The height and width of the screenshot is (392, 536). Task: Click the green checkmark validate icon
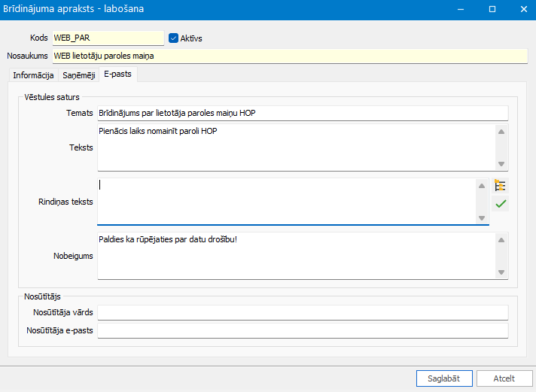501,204
